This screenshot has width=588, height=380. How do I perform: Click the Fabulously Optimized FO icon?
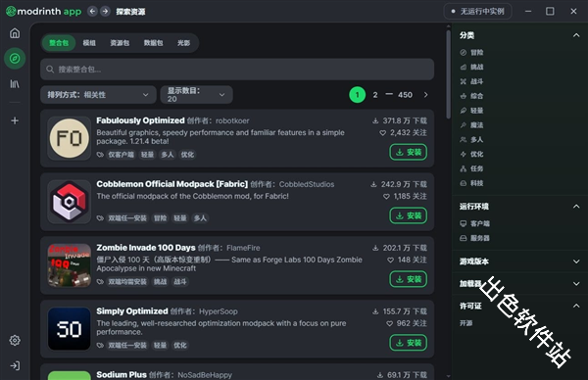point(69,138)
